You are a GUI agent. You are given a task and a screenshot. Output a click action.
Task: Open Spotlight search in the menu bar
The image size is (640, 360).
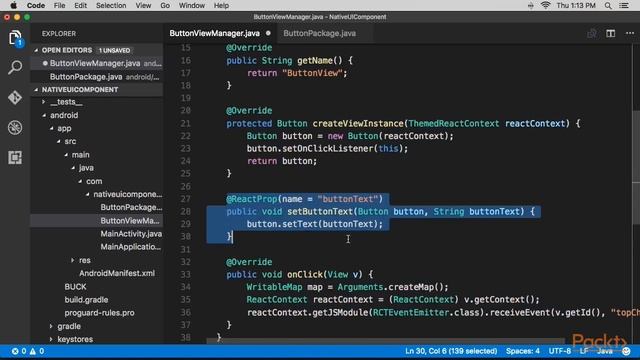(608, 5)
